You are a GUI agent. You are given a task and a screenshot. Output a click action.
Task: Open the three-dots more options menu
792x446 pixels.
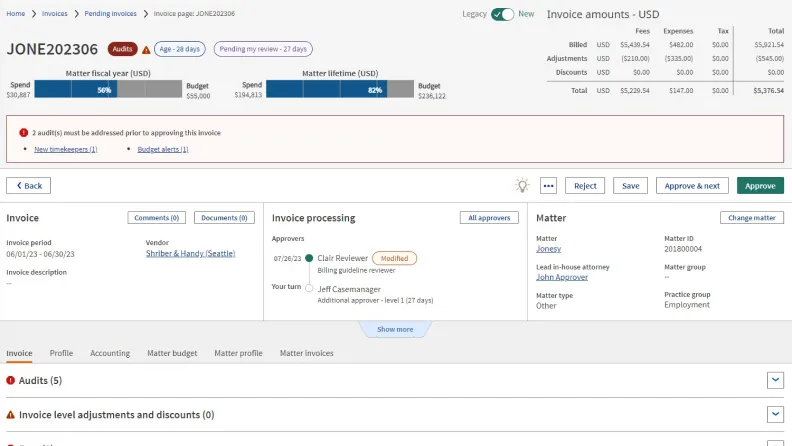point(548,186)
